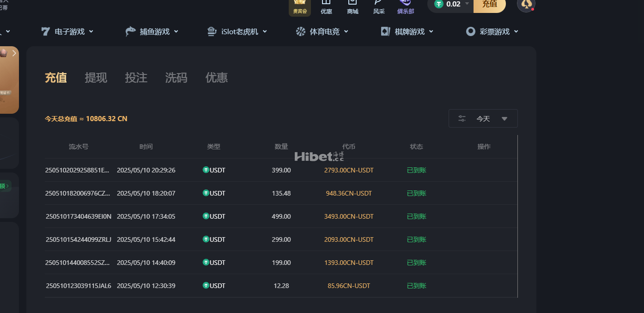Click the user avatar icon at top right
The image size is (644, 313).
526,5
